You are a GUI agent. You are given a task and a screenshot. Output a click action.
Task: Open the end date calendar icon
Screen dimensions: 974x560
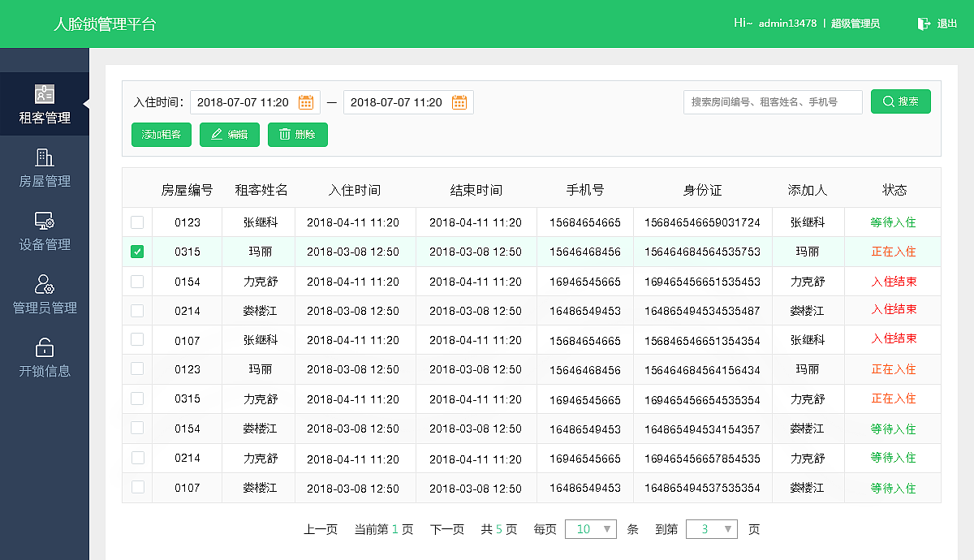point(459,101)
